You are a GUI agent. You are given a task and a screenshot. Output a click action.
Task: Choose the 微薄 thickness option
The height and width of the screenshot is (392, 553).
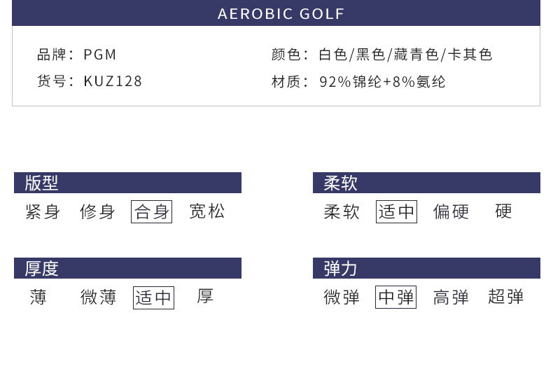point(98,297)
